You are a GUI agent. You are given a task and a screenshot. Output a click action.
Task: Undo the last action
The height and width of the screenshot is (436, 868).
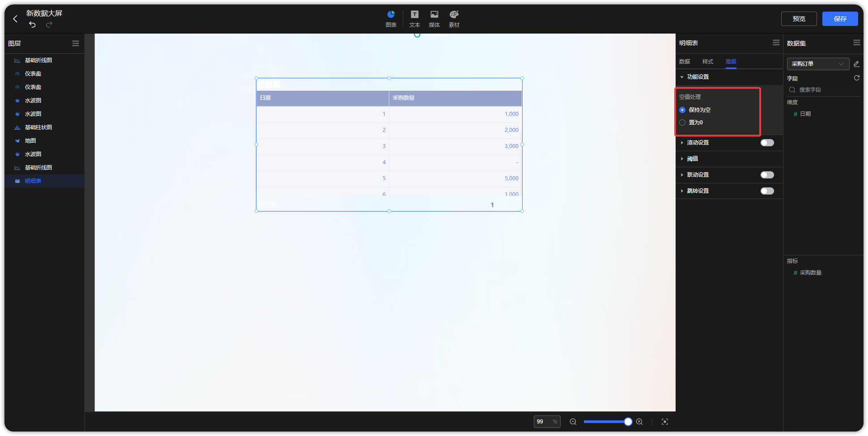click(x=32, y=25)
